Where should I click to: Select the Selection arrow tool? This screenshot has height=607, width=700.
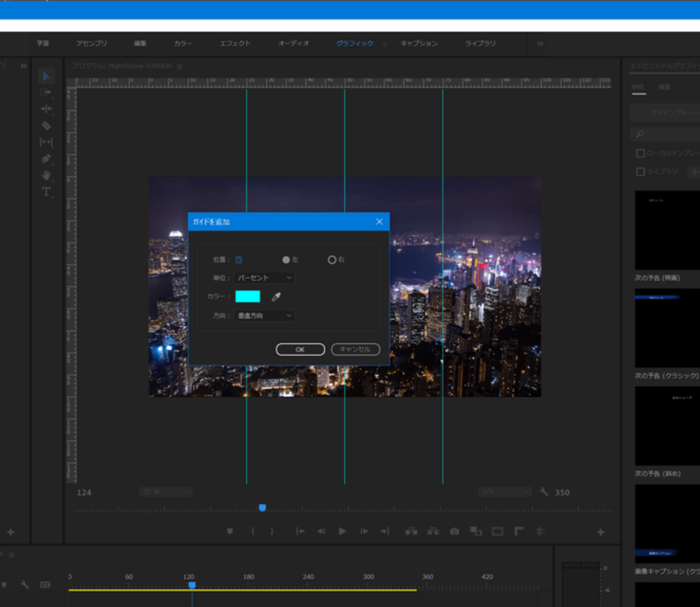click(x=46, y=75)
